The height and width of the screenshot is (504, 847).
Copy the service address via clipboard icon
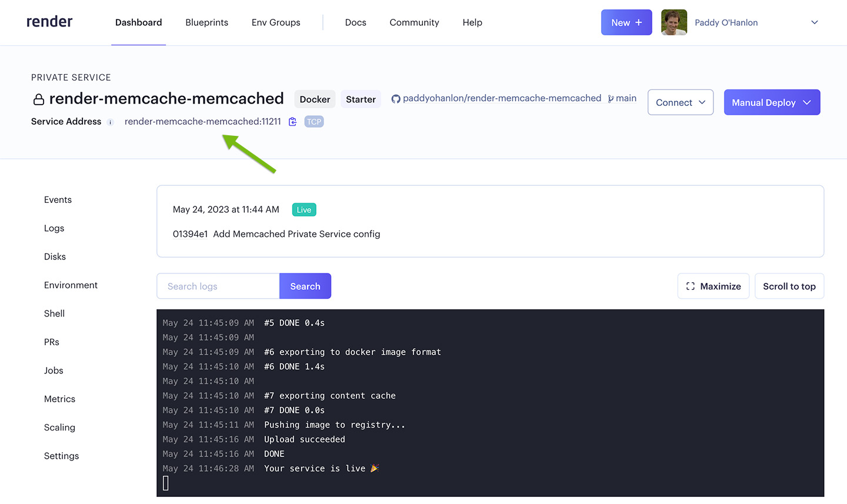[292, 122]
